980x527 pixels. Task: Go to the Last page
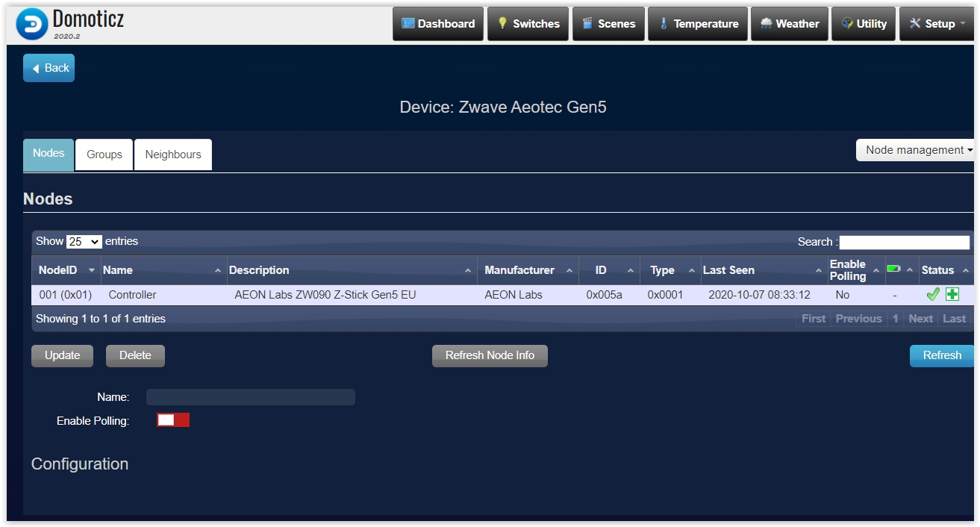point(954,319)
